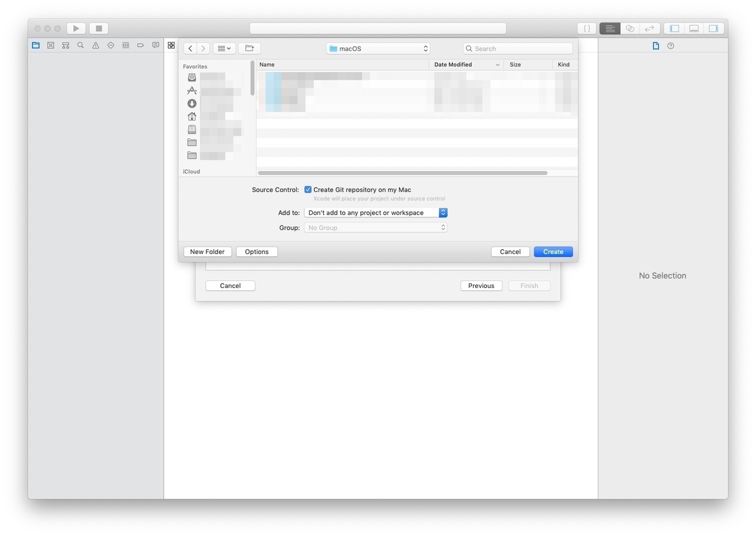756x536 pixels.
Task: Sort by the Size column header
Action: (x=528, y=64)
